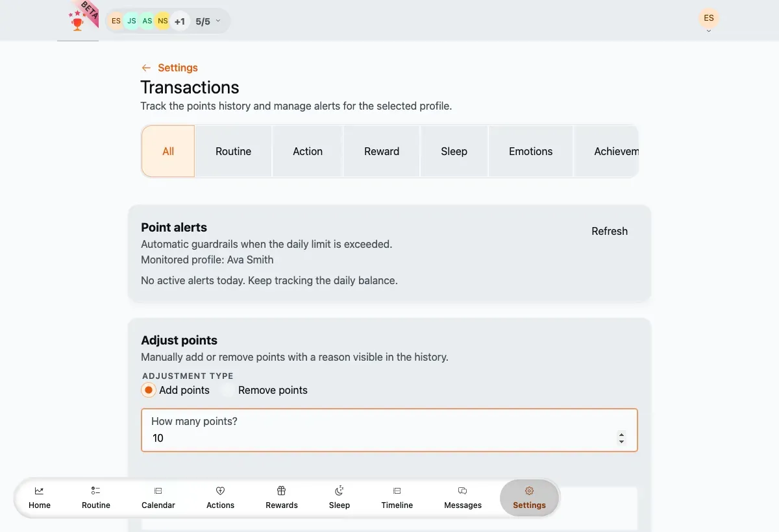
Task: Decrement points with the down stepper arrow
Action: [x=621, y=442]
